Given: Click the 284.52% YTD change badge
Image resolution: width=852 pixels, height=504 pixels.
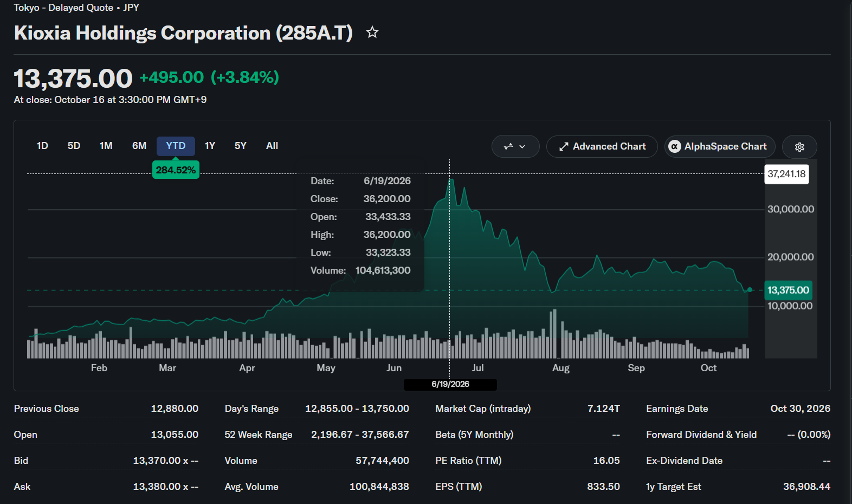Looking at the screenshot, I should pyautogui.click(x=176, y=170).
